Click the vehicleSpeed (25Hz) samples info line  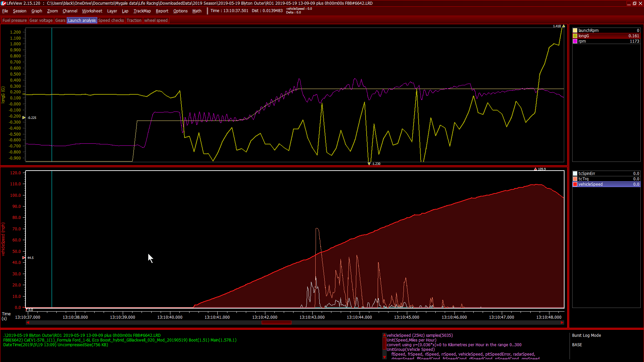(x=420, y=335)
